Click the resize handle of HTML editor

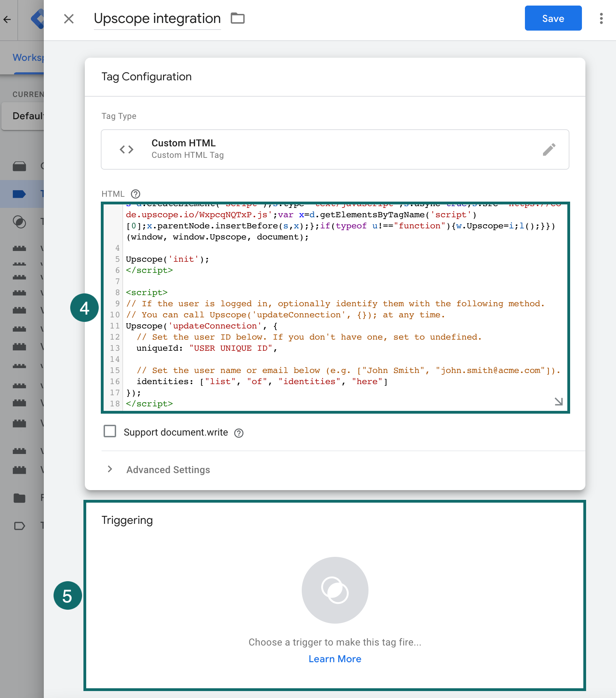coord(559,401)
